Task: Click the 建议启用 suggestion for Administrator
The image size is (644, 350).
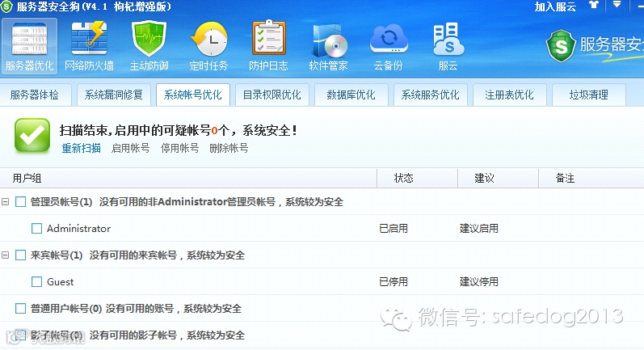Action: [478, 229]
